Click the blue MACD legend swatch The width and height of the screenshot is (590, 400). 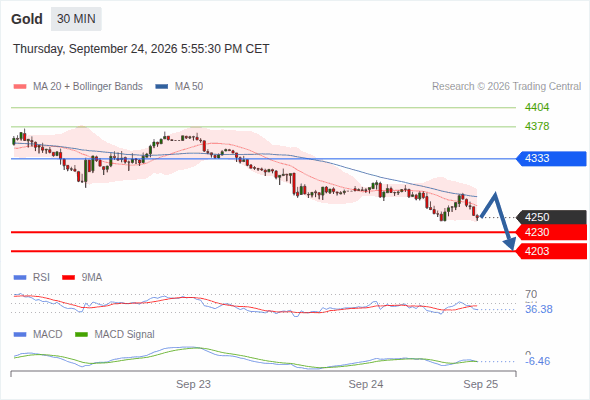point(20,335)
